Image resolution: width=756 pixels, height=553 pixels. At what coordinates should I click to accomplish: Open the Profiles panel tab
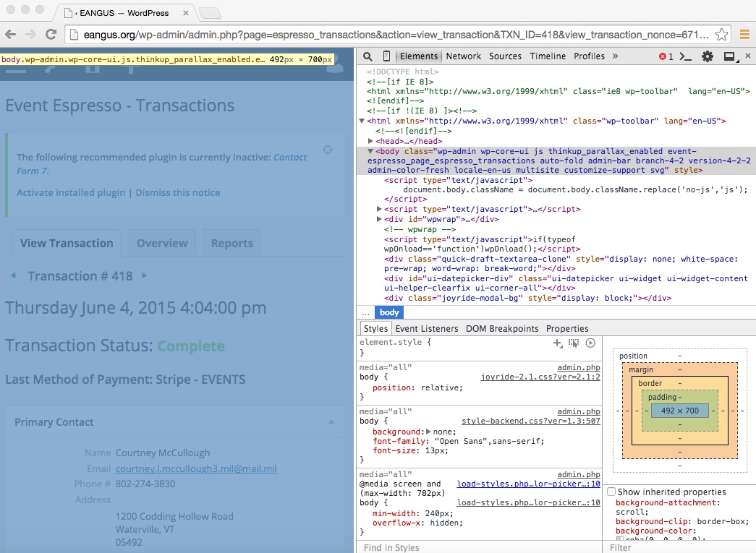(589, 56)
